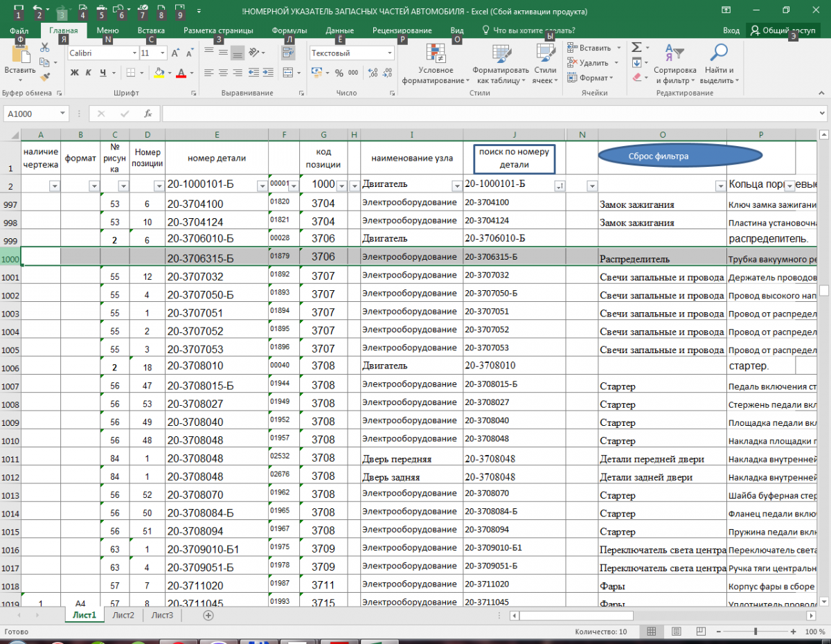
Task: Increase font size with the large A
Action: 175,53
